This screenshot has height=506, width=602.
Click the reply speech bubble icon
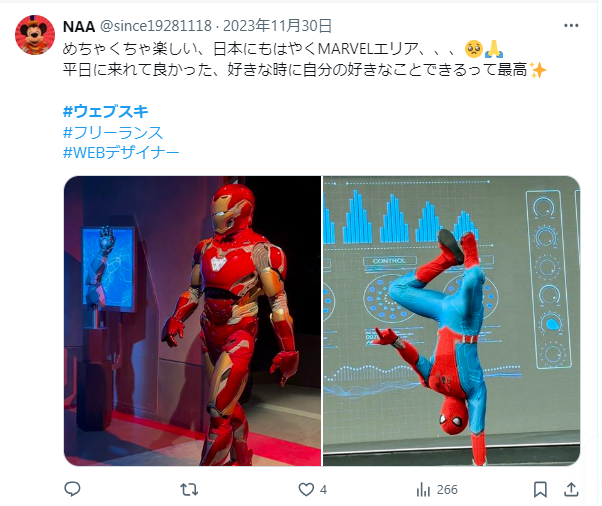tap(72, 489)
